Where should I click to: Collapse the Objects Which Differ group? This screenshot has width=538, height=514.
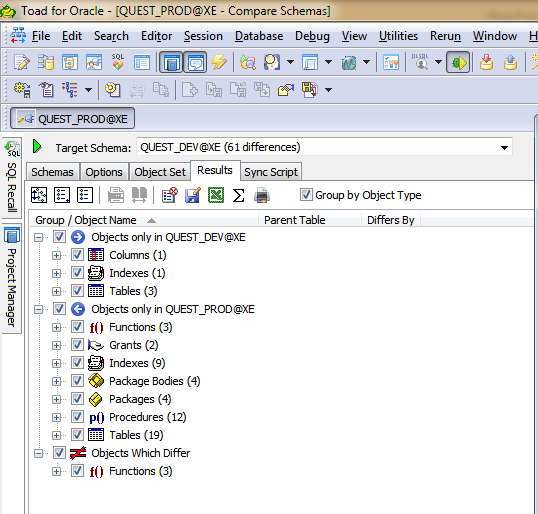tap(39, 454)
